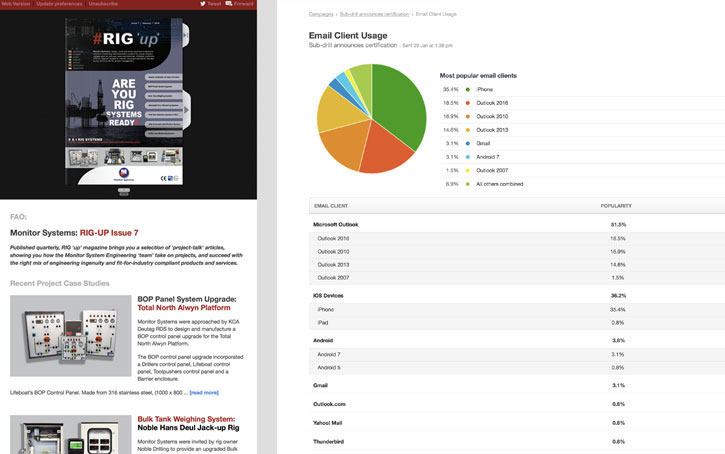
Task: Click the Forward speech-bubble icon
Action: click(228, 4)
